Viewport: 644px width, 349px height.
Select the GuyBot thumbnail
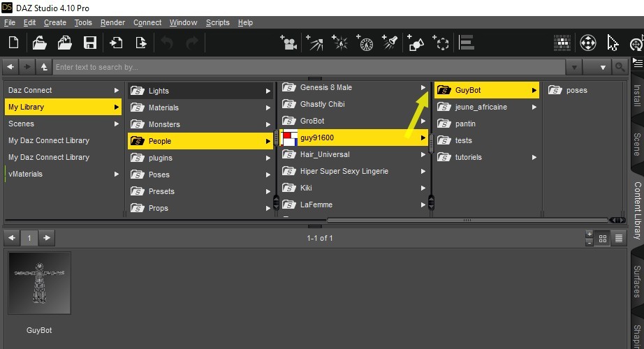coord(39,283)
